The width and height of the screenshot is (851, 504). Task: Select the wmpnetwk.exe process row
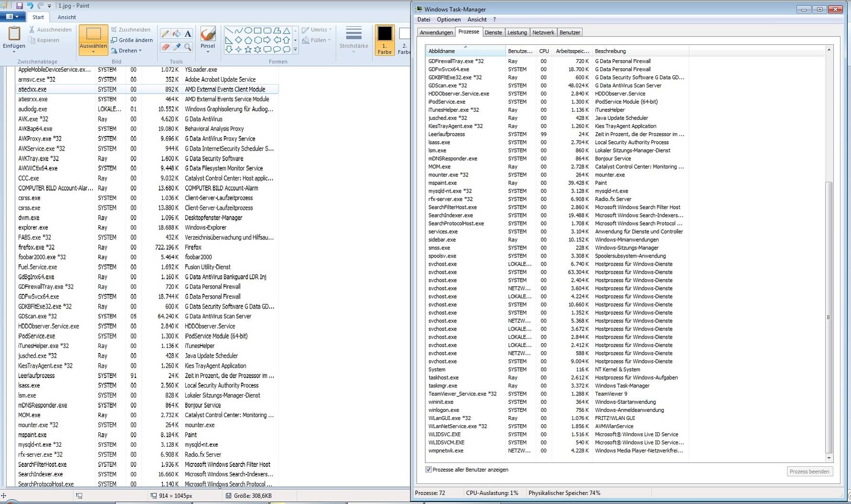(x=556, y=450)
